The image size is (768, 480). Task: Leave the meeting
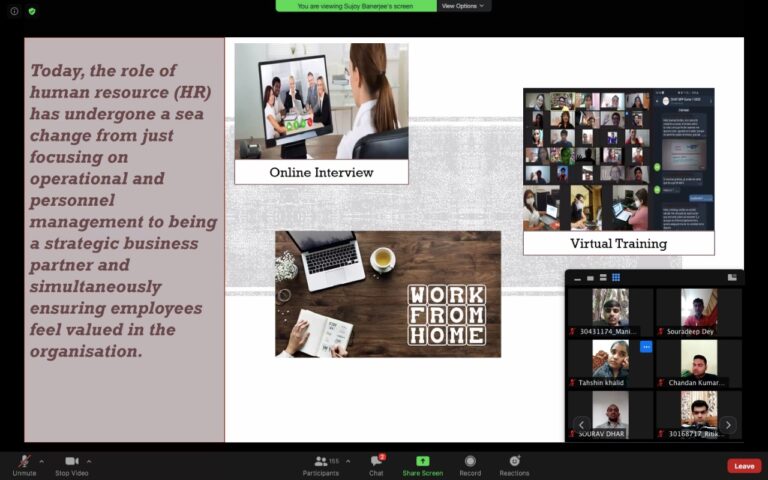point(744,465)
